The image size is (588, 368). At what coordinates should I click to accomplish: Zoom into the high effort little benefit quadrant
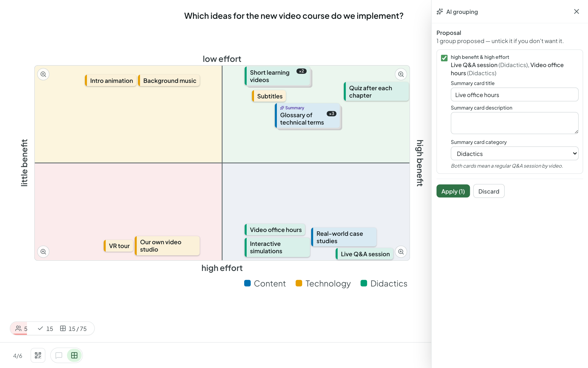43,252
